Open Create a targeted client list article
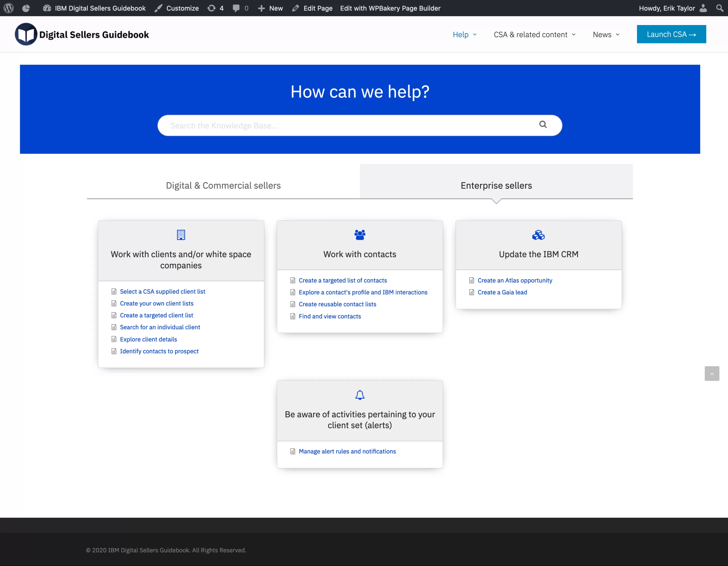 pos(156,315)
